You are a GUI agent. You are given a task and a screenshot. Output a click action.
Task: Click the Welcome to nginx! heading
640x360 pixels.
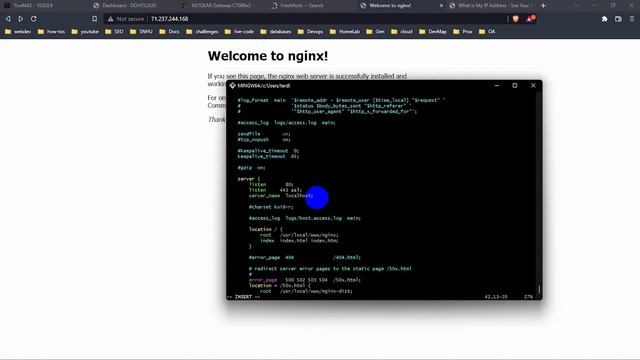tap(268, 56)
